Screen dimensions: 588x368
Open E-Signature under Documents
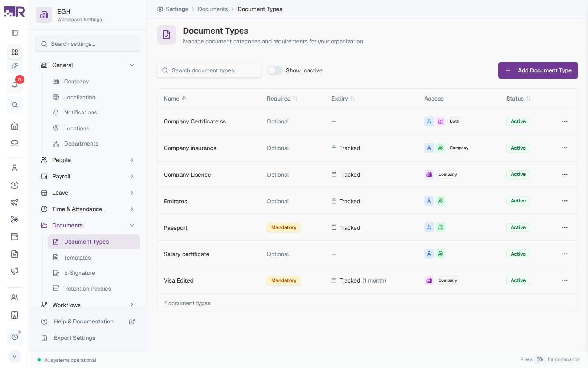94,273
